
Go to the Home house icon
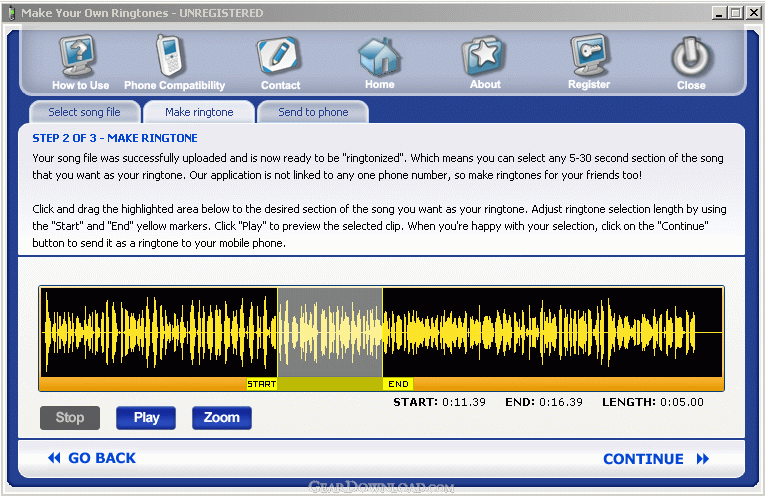380,56
